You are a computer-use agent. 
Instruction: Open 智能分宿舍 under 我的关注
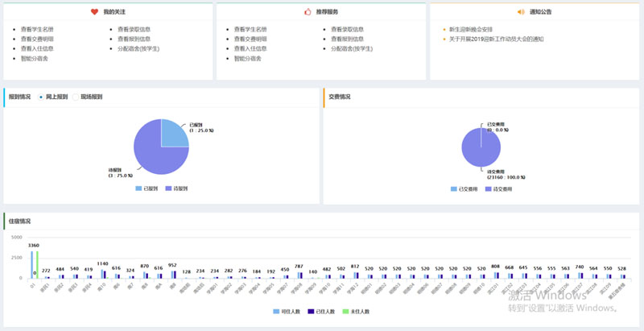[x=34, y=59]
